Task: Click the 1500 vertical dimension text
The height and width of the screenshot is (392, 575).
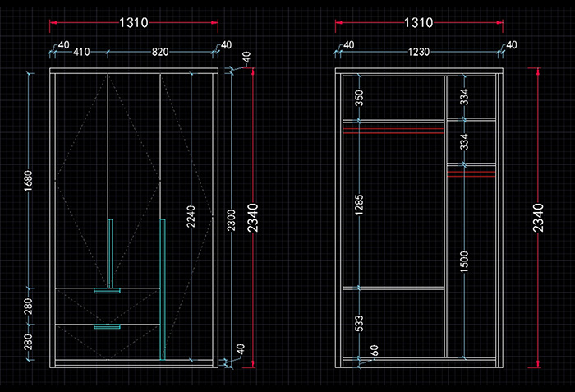Action: pyautogui.click(x=464, y=265)
